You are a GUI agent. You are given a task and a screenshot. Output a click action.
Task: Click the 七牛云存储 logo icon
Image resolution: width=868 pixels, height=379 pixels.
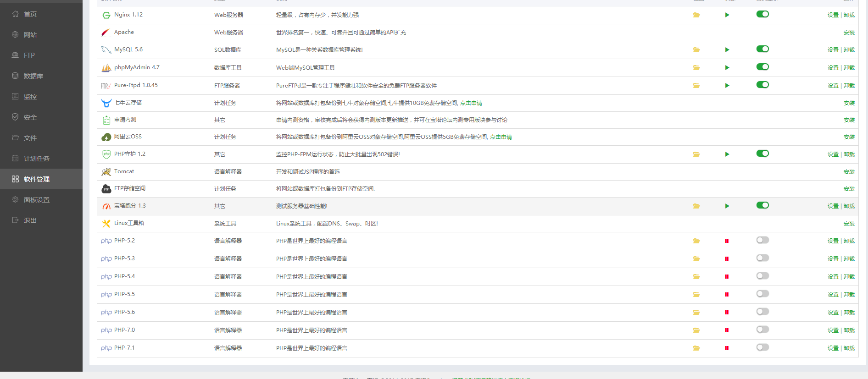coord(106,103)
